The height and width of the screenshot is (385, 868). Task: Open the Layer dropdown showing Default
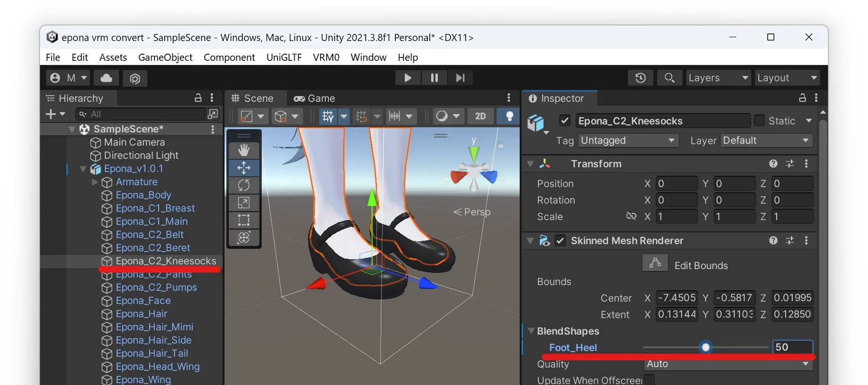coord(766,140)
